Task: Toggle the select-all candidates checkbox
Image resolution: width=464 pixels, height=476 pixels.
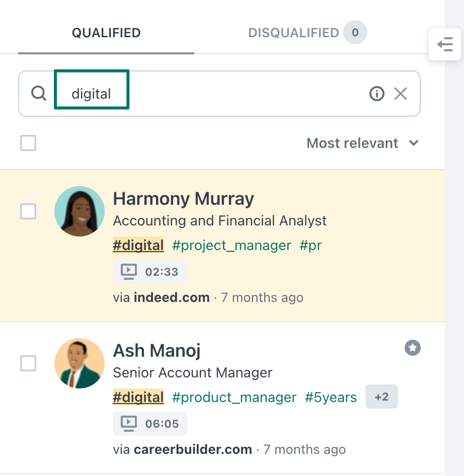Action: coord(28,143)
